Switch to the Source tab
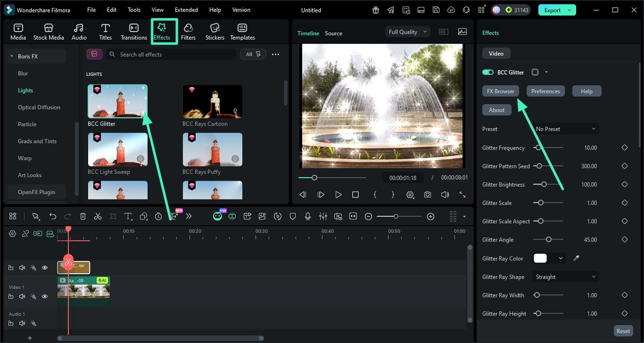 pyautogui.click(x=333, y=33)
